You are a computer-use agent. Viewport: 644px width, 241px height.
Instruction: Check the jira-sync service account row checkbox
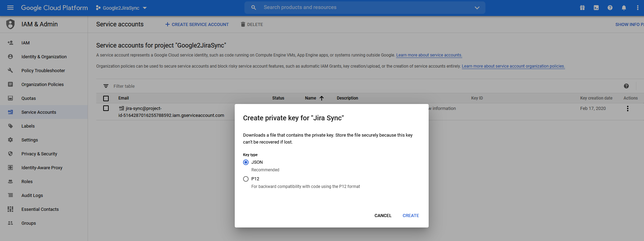[106, 109]
